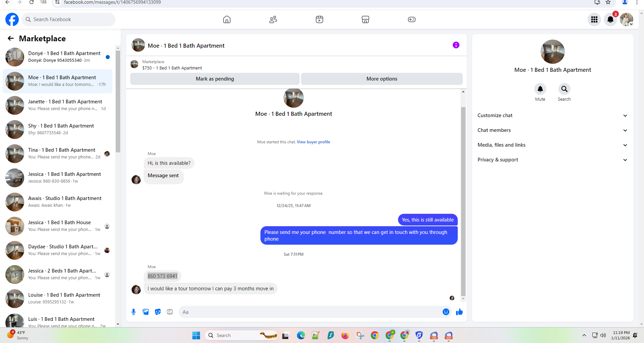Click the browser address bar URL
The width and height of the screenshot is (644, 343).
click(x=112, y=2)
